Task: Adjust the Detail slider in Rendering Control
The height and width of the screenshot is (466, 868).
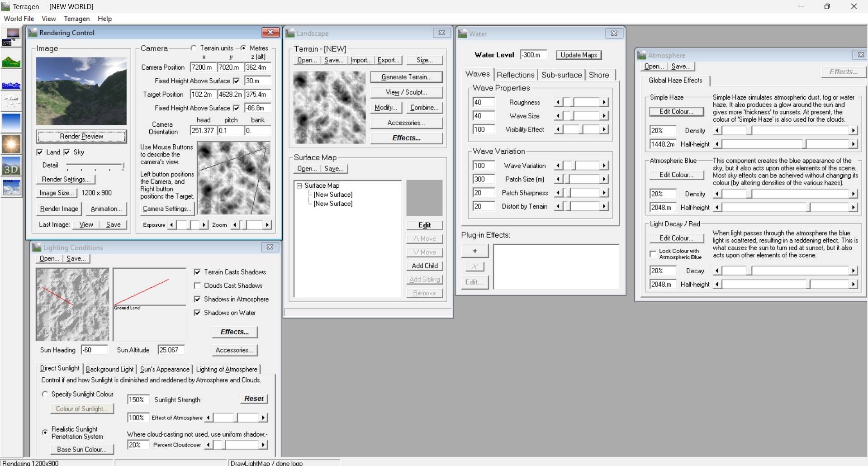Action: point(123,166)
